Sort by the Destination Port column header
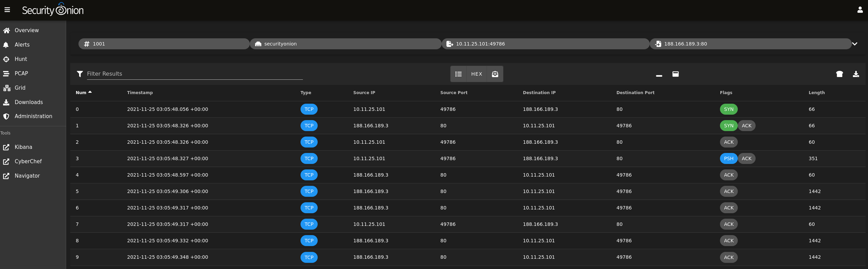Viewport: 868px width, 269px height. (x=635, y=93)
